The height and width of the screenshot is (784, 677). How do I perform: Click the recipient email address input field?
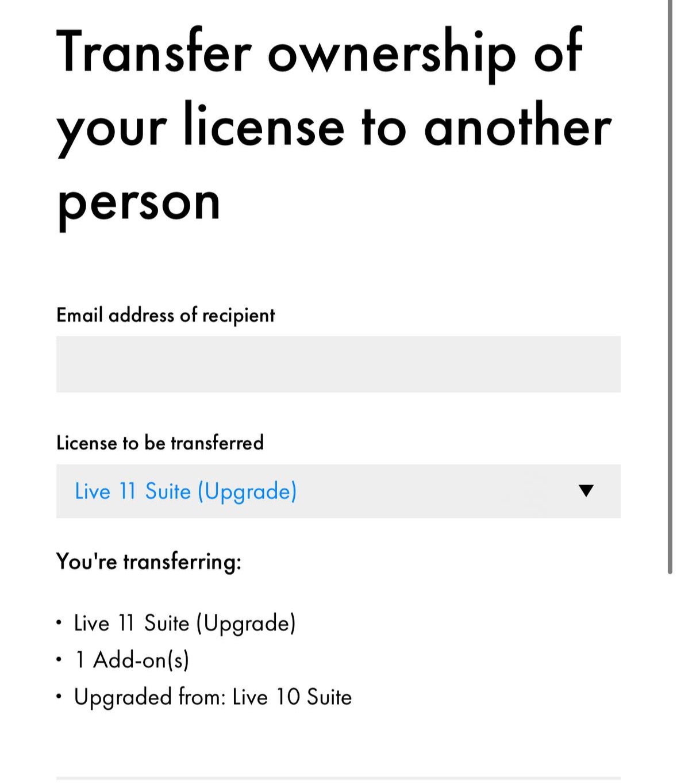pos(338,364)
